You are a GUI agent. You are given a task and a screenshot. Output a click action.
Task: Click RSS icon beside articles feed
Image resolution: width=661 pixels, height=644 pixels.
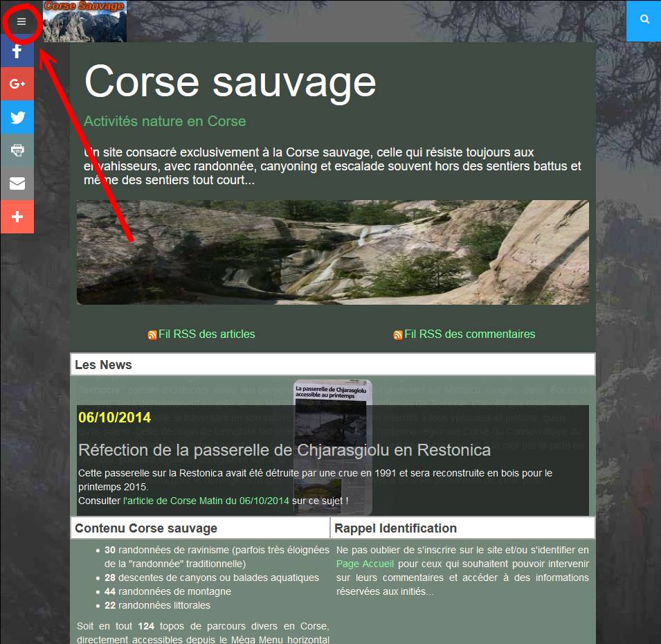[152, 335]
